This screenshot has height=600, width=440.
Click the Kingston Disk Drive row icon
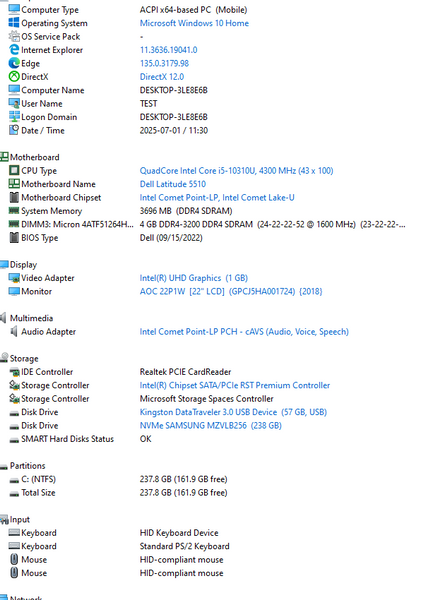click(x=14, y=413)
